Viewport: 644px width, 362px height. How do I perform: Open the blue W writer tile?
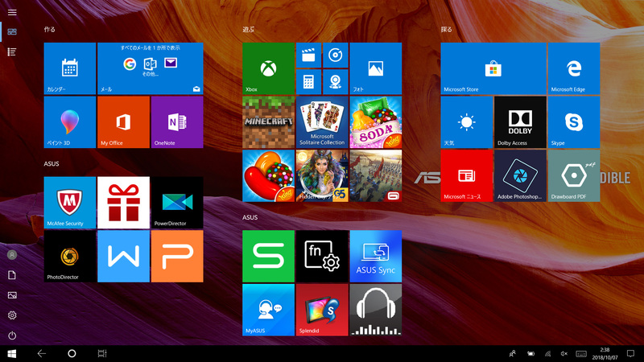tap(124, 256)
